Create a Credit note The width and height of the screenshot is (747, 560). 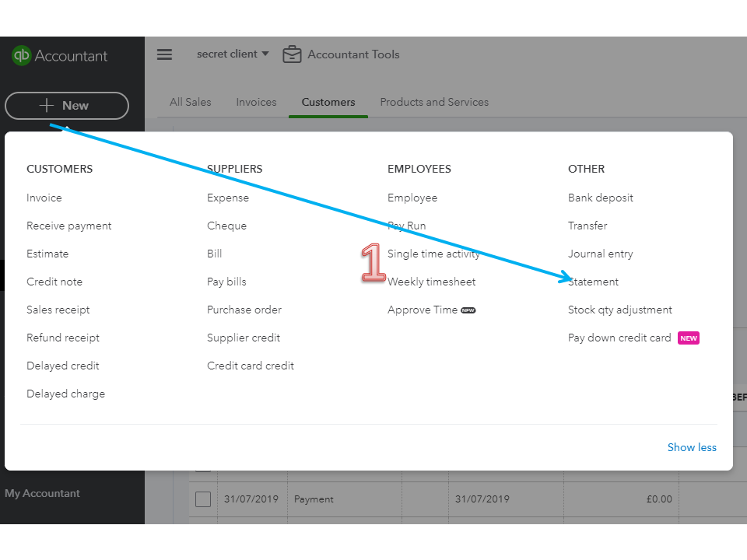(x=54, y=282)
